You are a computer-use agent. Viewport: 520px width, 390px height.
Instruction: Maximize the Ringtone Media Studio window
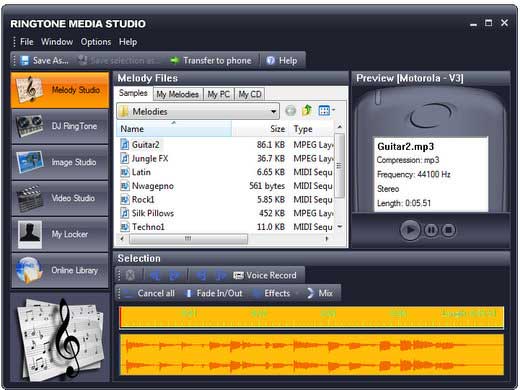(489, 23)
